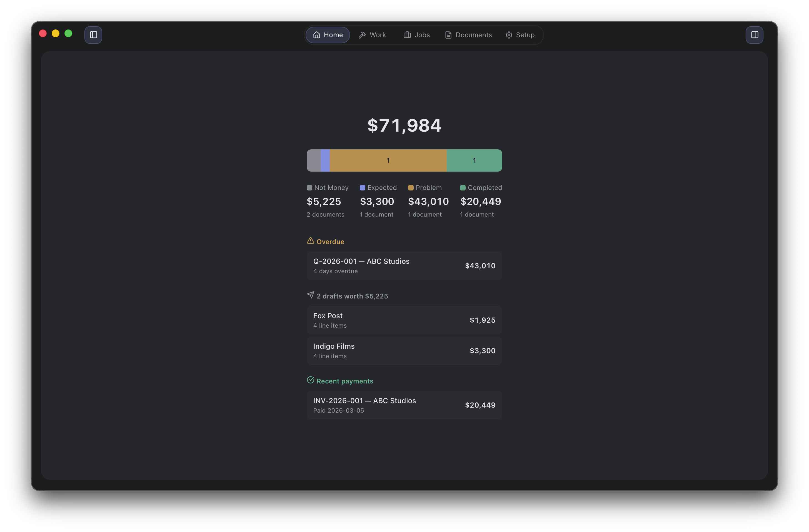The image size is (809, 532).
Task: Toggle the right sidebar panel icon
Action: click(x=754, y=34)
